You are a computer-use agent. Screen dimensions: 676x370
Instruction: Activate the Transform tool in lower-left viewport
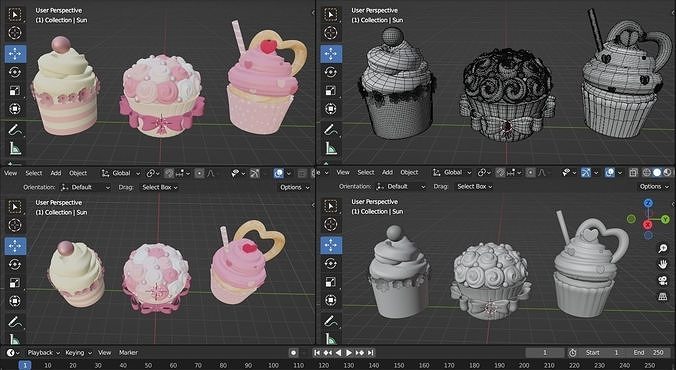click(15, 301)
